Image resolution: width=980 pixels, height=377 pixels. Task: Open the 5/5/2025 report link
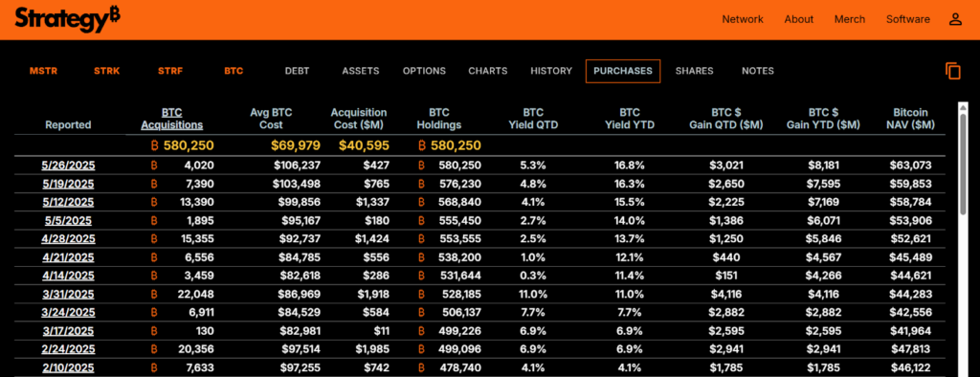pos(68,221)
